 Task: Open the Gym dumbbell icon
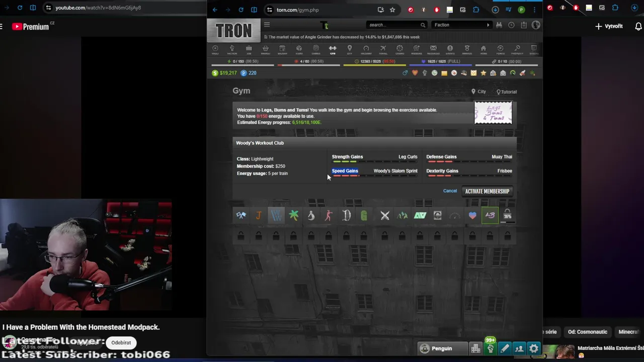pos(333,49)
